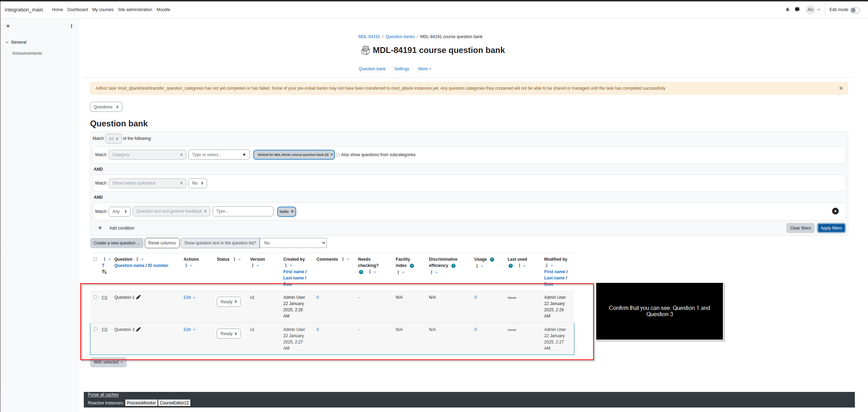
Task: Toggle Edit mode switch
Action: 855,10
